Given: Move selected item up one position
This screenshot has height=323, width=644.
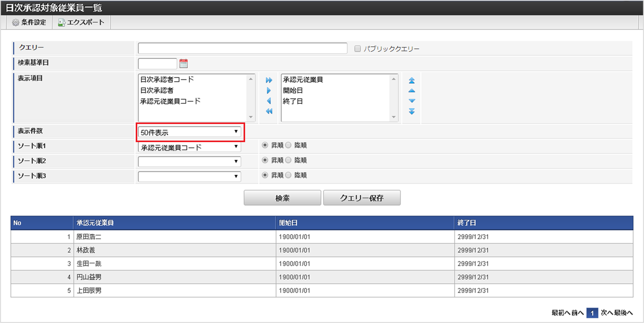Looking at the screenshot, I should click(x=411, y=91).
